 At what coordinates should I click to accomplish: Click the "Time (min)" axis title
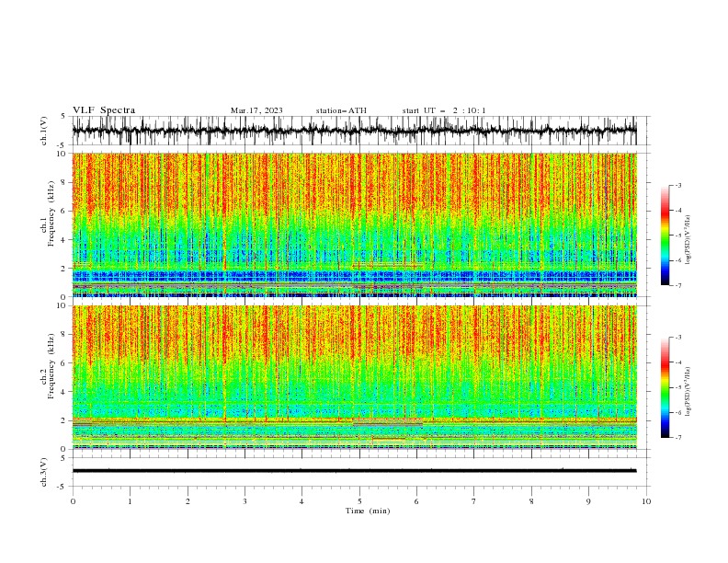coord(368,511)
